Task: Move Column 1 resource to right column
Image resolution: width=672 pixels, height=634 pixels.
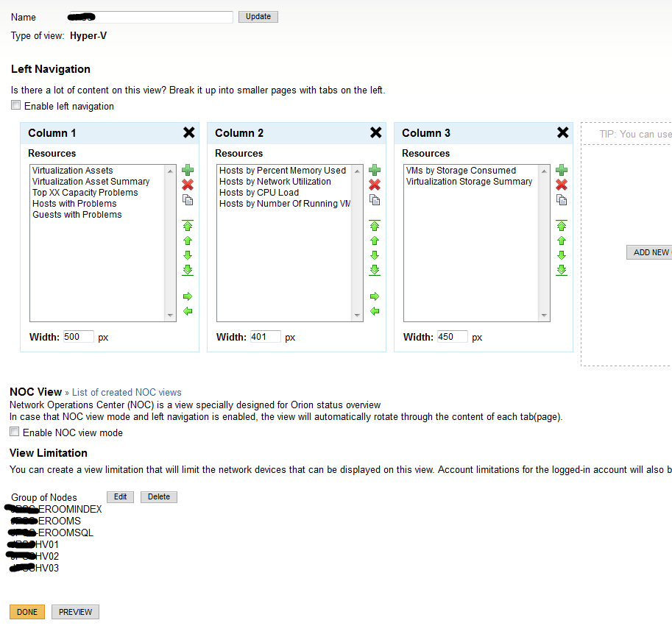Action: 188,296
